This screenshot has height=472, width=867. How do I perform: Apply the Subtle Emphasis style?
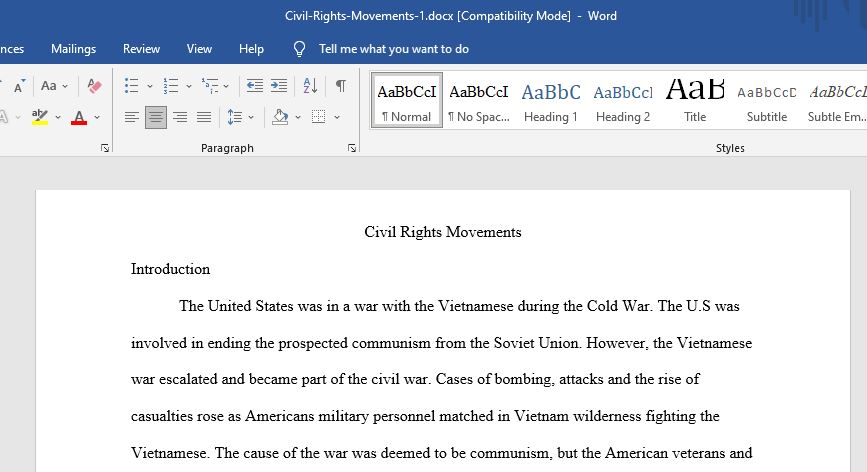tap(836, 101)
